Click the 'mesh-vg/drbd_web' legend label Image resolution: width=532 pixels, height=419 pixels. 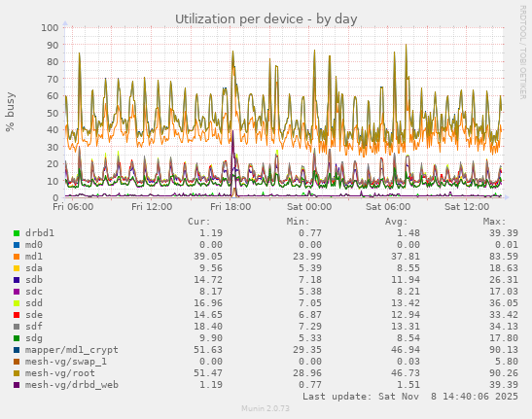72,385
